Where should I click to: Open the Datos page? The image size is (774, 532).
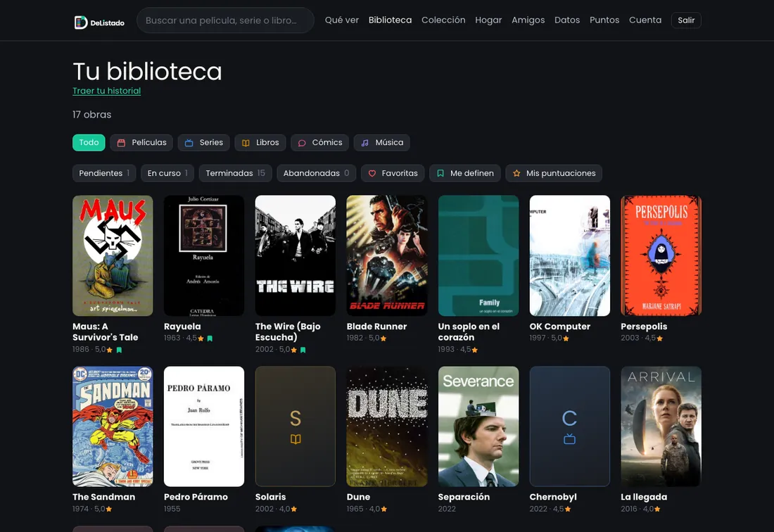click(567, 20)
